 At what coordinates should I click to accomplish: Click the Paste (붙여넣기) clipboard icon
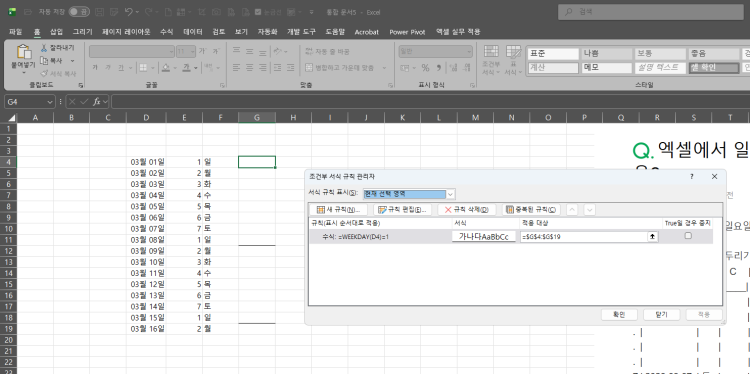[x=23, y=52]
